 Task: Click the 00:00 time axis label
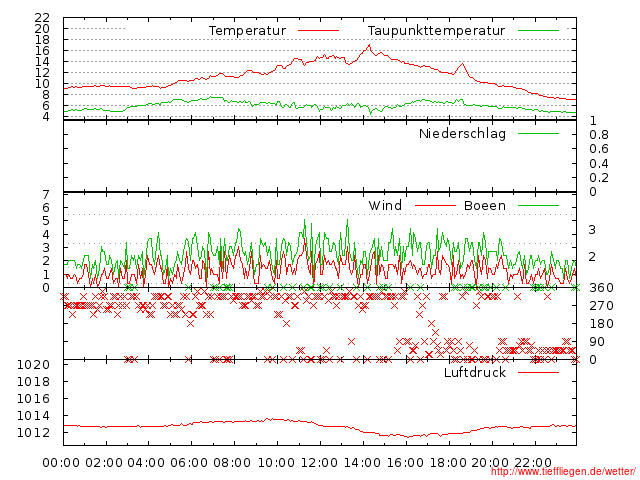coord(61,463)
